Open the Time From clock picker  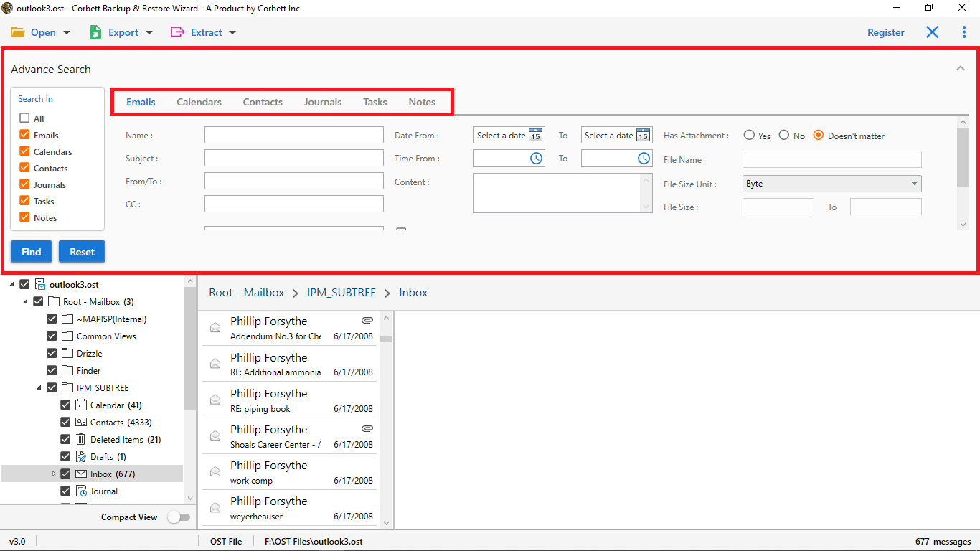536,159
